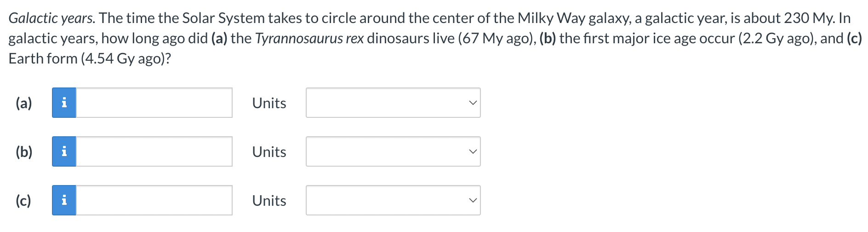Click the chevron arrow on part (c) units
The height and width of the screenshot is (232, 868).
[473, 200]
